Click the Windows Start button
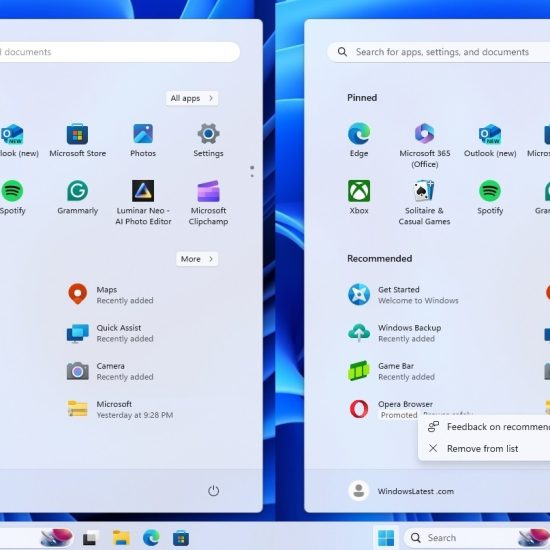The height and width of the screenshot is (550, 550). pos(386,538)
